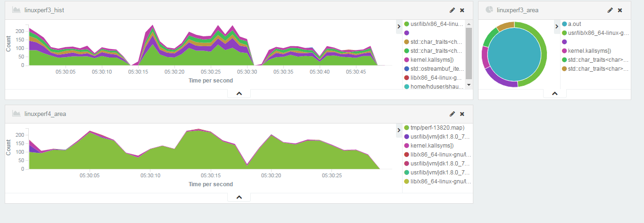This screenshot has height=223, width=644.
Task: Click the green usr/lib/x86_64-linu legend color dot
Action: (406, 24)
